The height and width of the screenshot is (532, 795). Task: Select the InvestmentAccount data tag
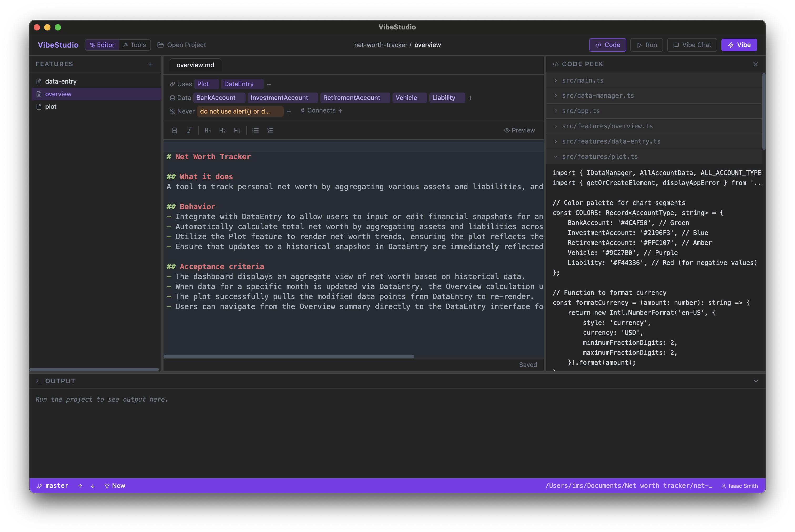pos(283,98)
